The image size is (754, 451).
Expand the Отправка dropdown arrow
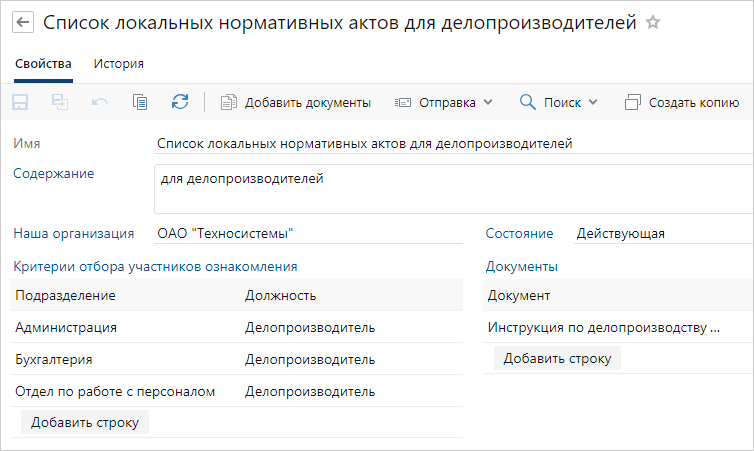(488, 102)
